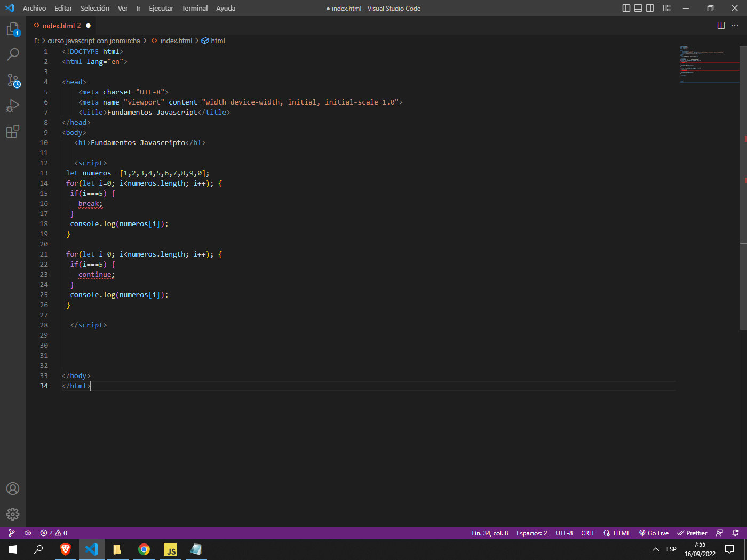Open the Accounts menu icon
Viewport: 747px width, 560px height.
click(x=13, y=489)
